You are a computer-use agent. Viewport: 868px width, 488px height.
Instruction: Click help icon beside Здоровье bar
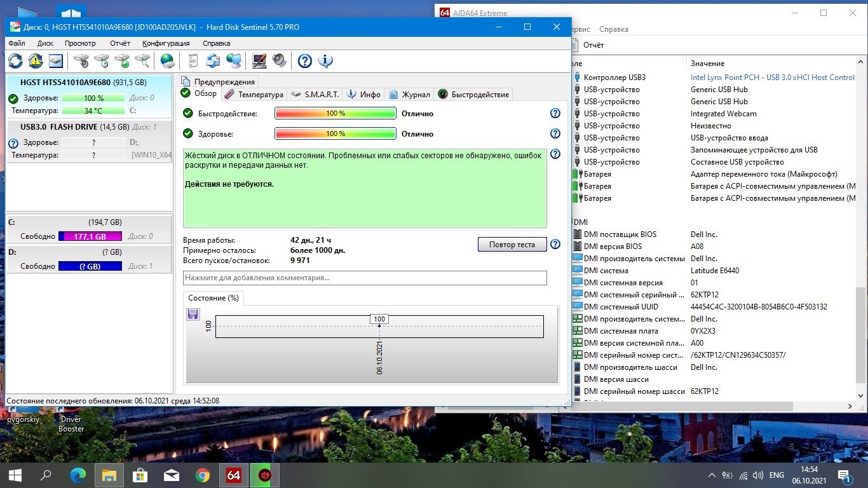pos(555,133)
